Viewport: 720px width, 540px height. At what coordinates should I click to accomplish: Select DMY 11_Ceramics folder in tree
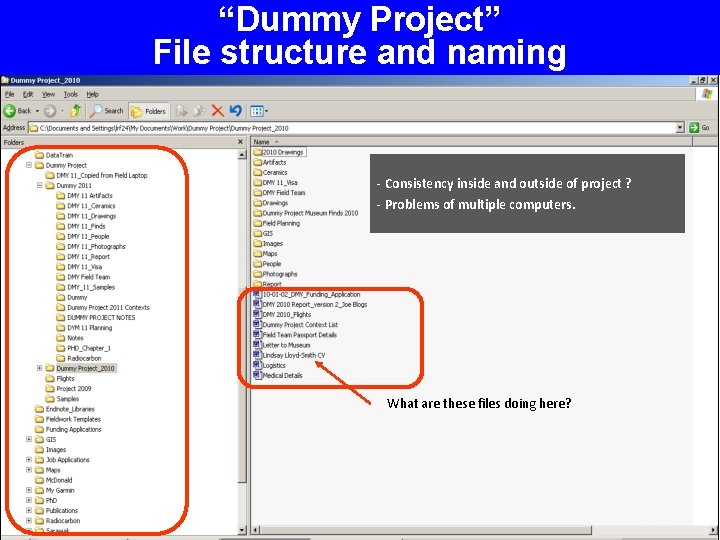(x=86, y=206)
